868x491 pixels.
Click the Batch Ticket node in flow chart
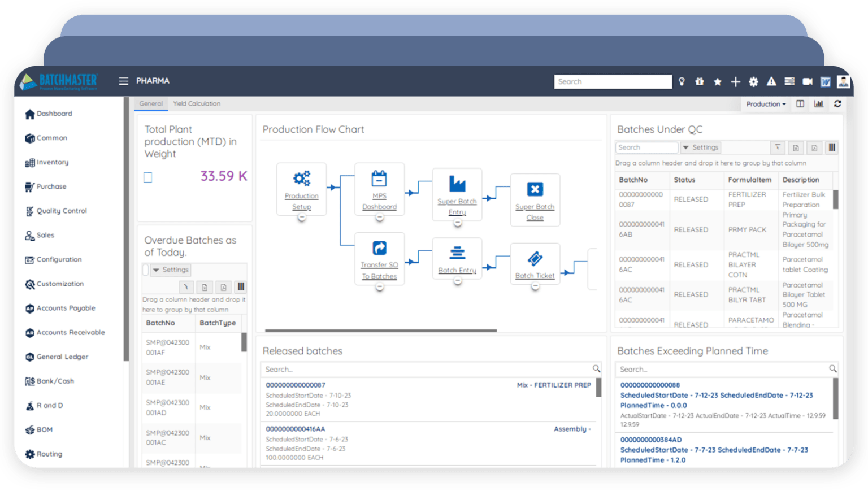(x=535, y=264)
